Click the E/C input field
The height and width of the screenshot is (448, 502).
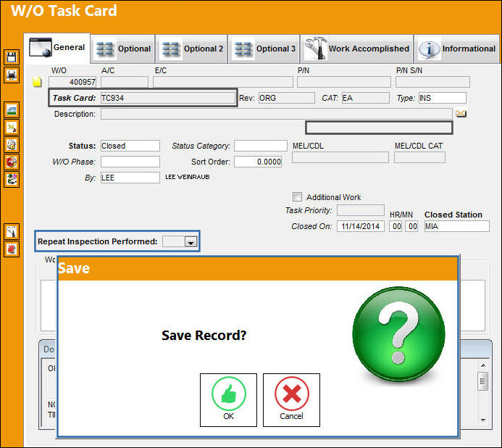(x=223, y=82)
